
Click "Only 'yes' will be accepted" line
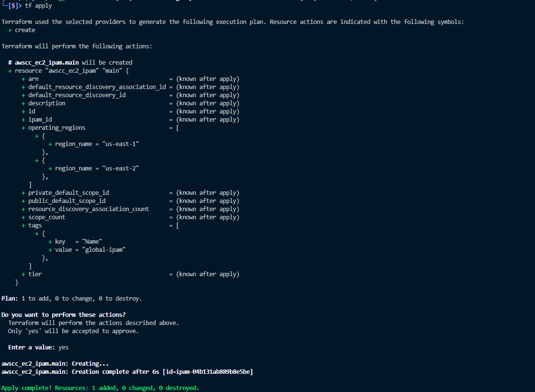click(73, 331)
